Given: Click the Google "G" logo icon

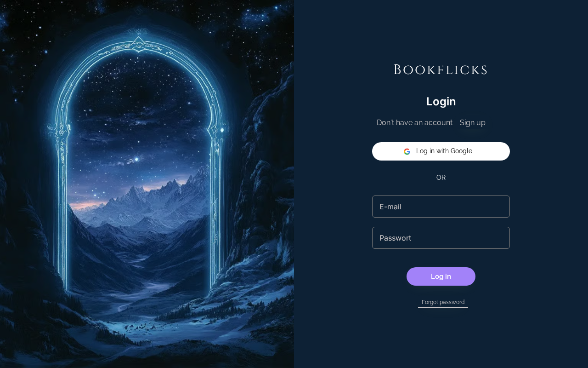Looking at the screenshot, I should [x=407, y=151].
